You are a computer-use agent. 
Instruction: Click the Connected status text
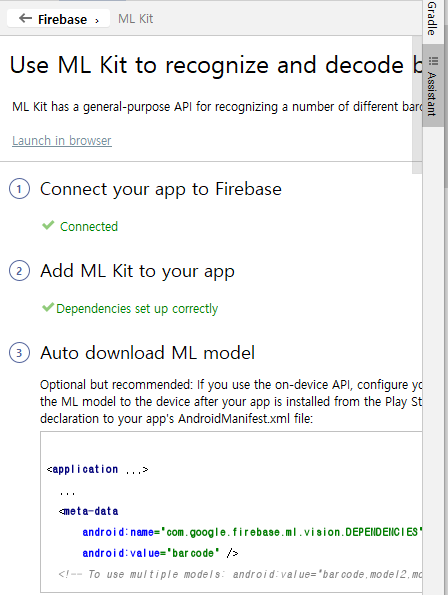(89, 227)
